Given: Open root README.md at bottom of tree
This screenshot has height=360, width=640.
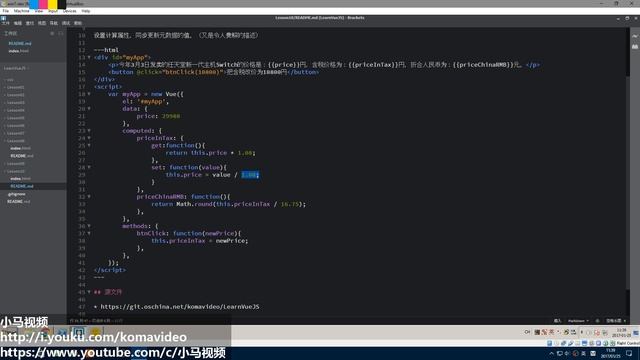Looking at the screenshot, I should 19,202.
